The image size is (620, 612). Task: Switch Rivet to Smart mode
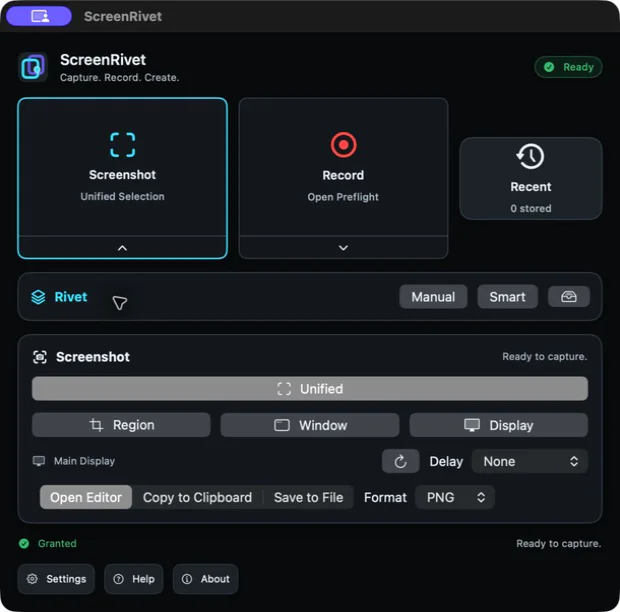tap(507, 297)
